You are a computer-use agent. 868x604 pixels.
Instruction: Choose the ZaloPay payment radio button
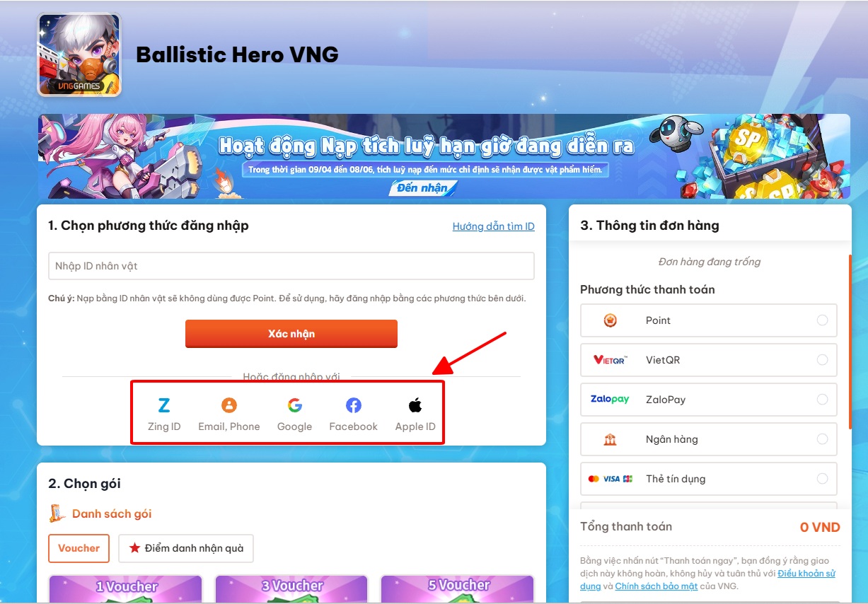(822, 400)
